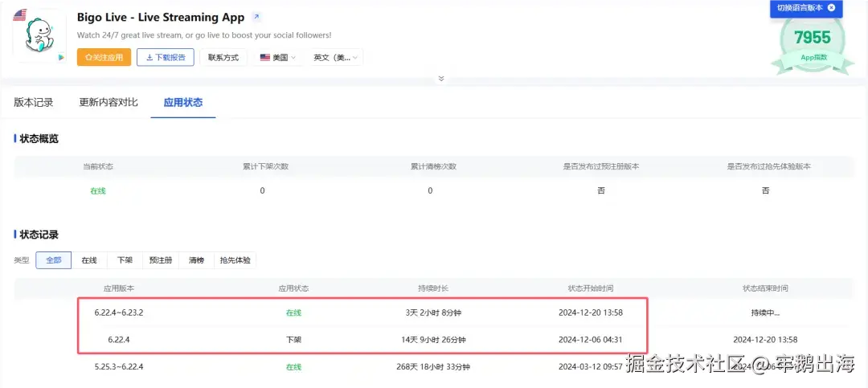Click the Bigo Live app logo thumbnail
868x388 pixels.
coord(39,38)
